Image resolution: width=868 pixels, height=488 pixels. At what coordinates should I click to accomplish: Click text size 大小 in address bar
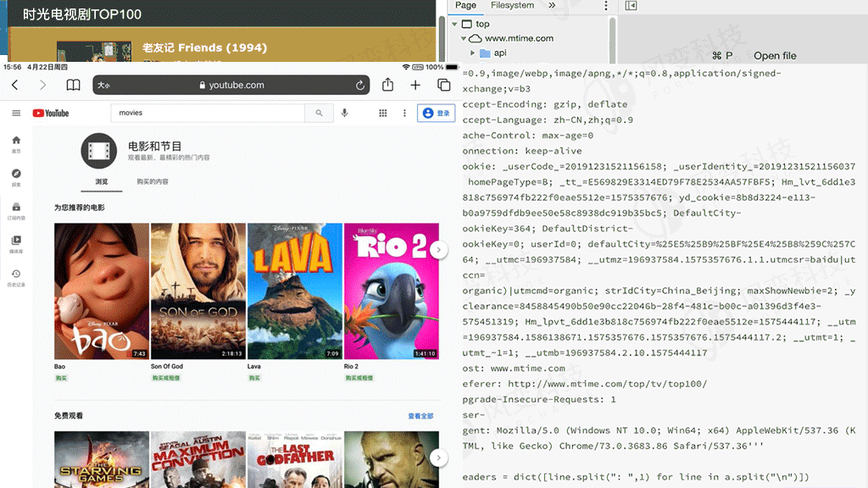(x=103, y=86)
